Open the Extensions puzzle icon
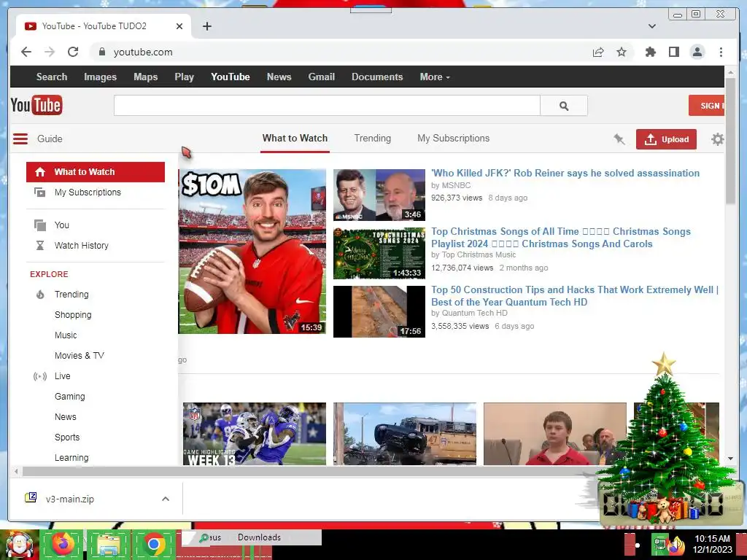 click(650, 52)
